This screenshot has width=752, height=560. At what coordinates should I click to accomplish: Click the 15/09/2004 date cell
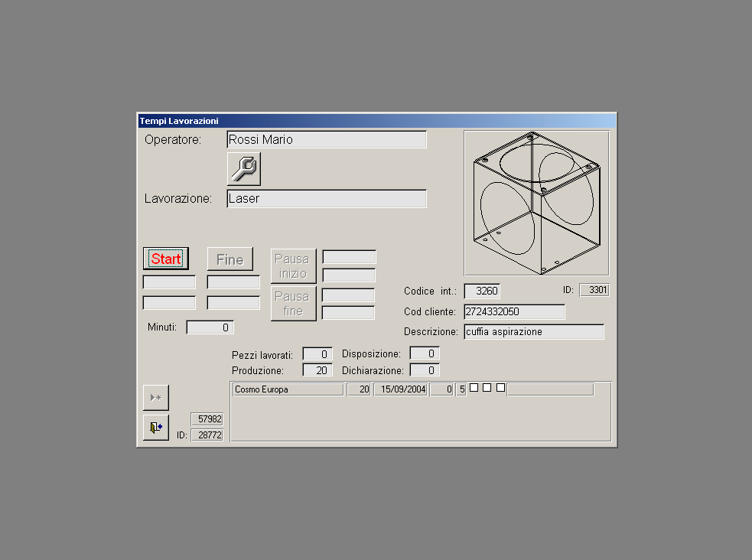coord(401,389)
